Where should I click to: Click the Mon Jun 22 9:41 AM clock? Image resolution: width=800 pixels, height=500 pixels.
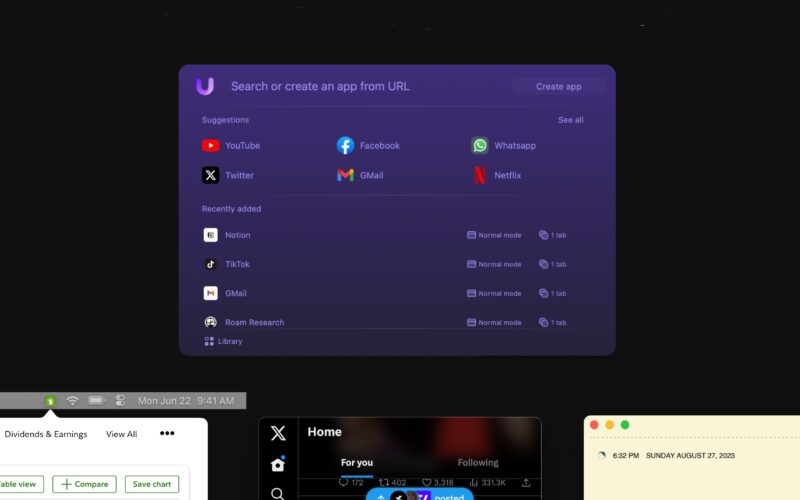pos(186,401)
